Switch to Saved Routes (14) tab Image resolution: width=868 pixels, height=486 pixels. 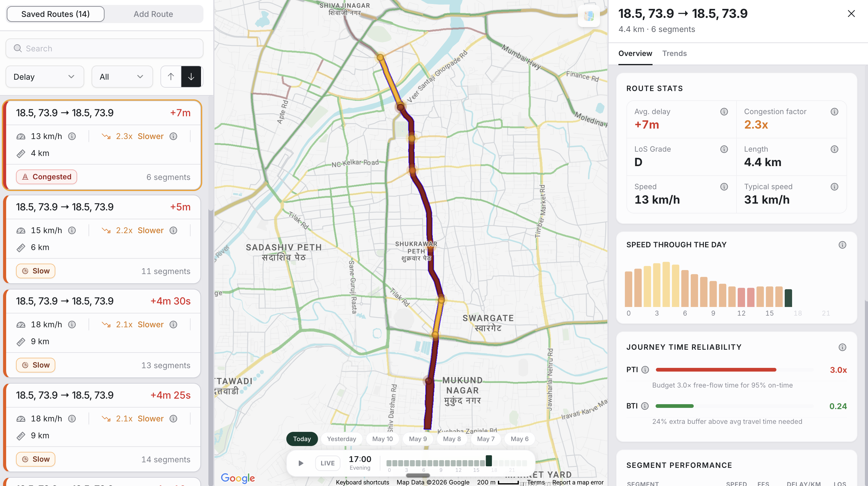click(56, 14)
